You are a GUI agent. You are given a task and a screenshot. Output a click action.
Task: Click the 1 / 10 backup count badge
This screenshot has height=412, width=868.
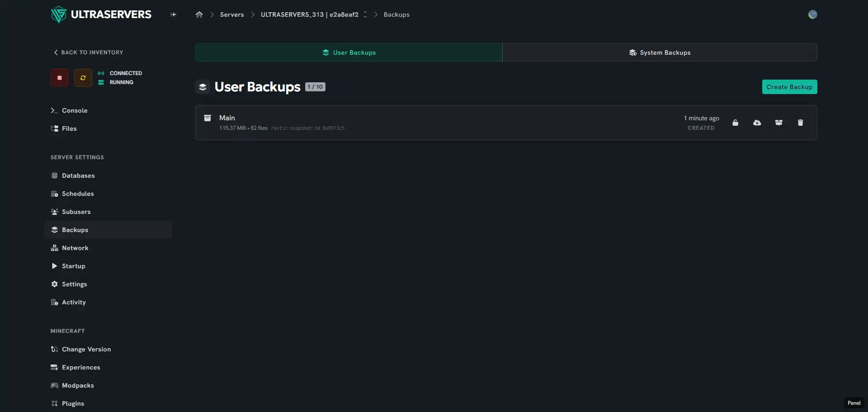315,87
